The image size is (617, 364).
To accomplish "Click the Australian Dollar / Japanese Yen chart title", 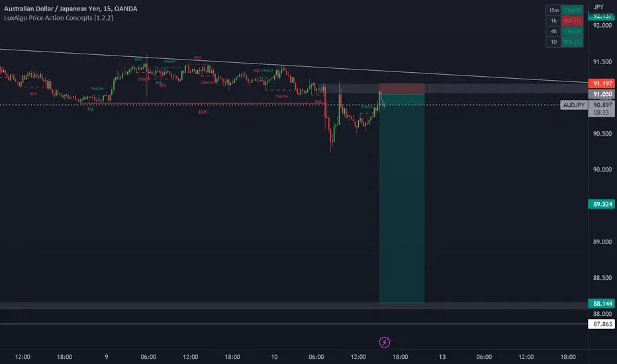I will tap(70, 8).
